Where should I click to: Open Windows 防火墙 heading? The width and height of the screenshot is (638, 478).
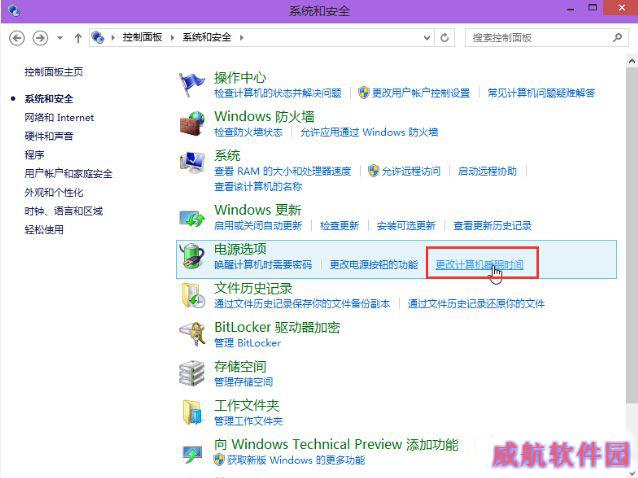coord(264,117)
